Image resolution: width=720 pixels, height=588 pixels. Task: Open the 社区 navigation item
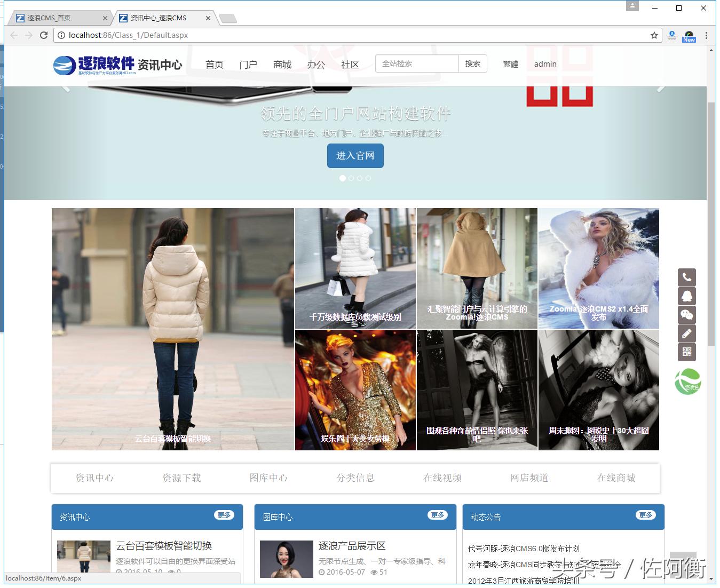point(350,65)
